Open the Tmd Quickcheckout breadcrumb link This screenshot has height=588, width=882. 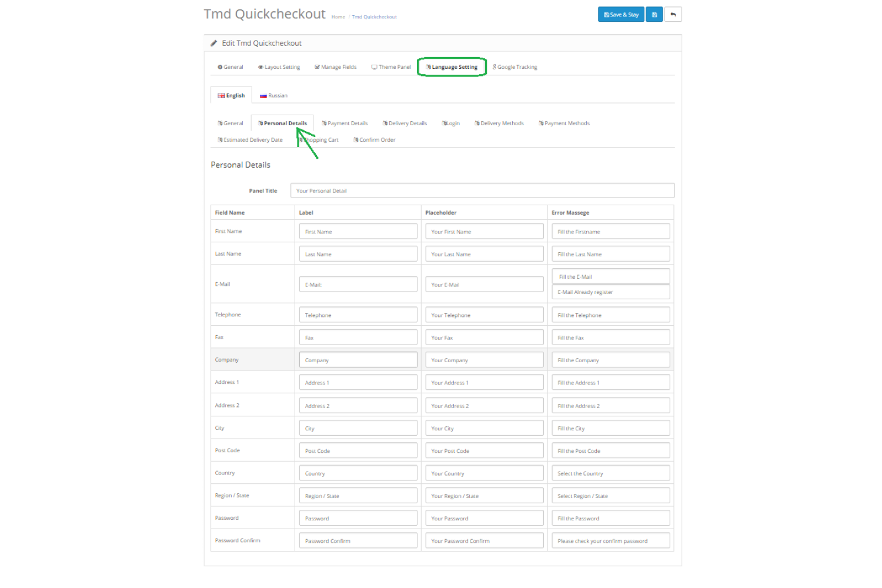click(x=375, y=17)
